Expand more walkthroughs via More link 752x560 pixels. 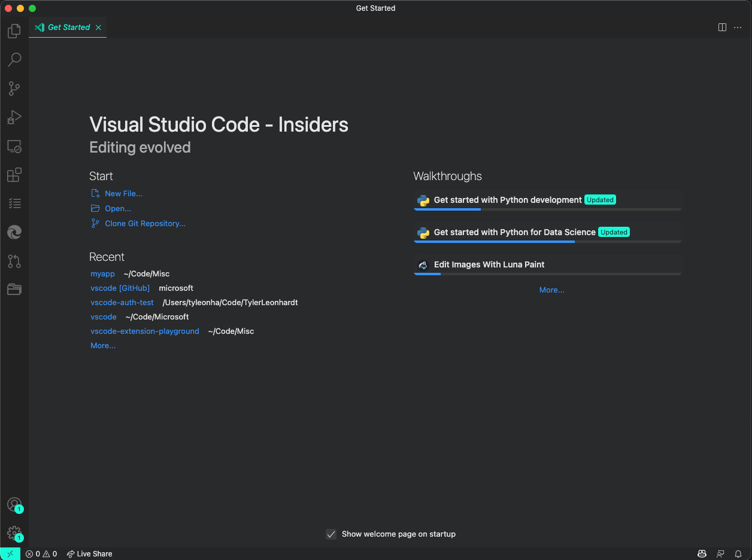click(551, 290)
